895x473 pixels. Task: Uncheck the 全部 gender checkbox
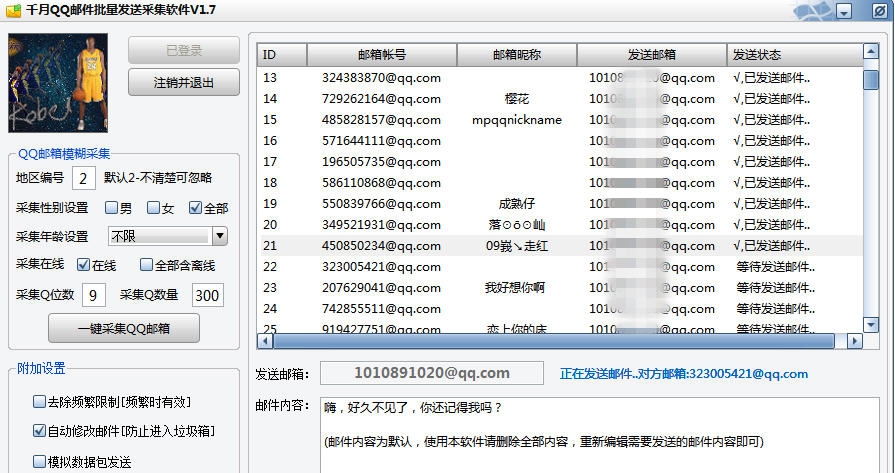tap(195, 208)
